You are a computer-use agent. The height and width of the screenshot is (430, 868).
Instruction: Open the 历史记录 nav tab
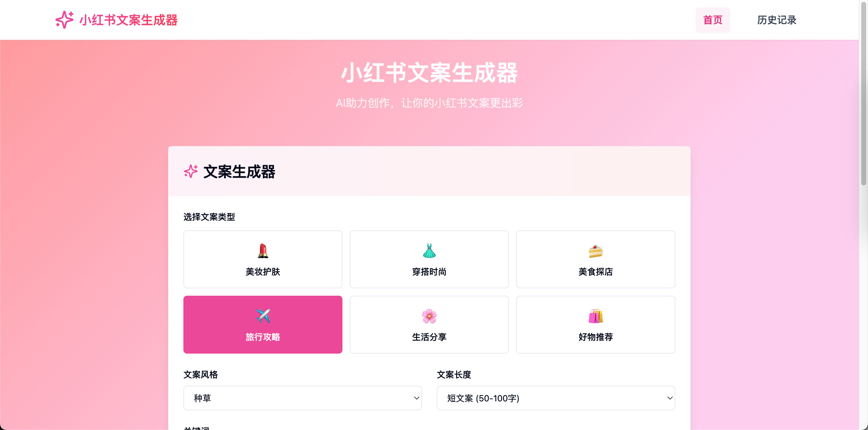(777, 20)
